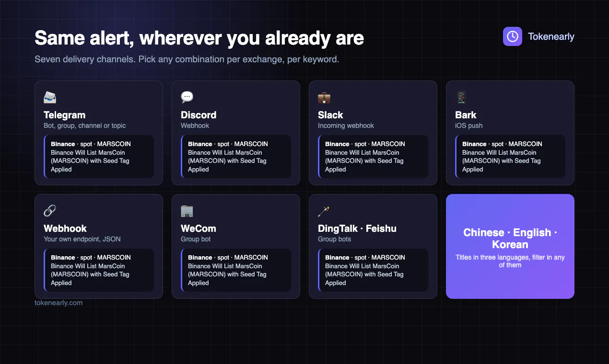The width and height of the screenshot is (609, 364).
Task: Click the 'Incoming webhook' subtitle under Slack
Action: [346, 125]
